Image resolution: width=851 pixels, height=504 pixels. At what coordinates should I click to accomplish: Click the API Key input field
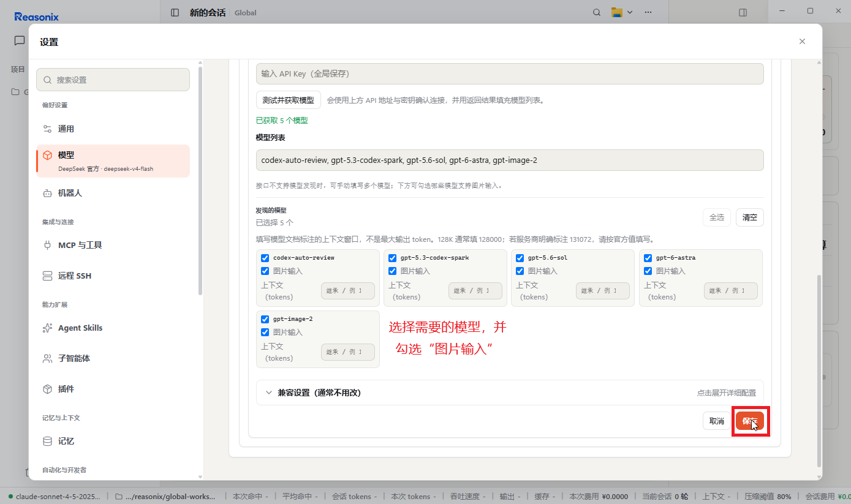click(x=510, y=73)
